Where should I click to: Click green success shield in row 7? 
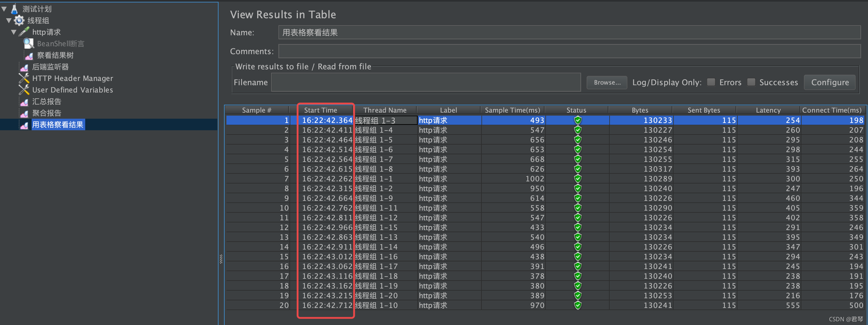click(x=578, y=179)
